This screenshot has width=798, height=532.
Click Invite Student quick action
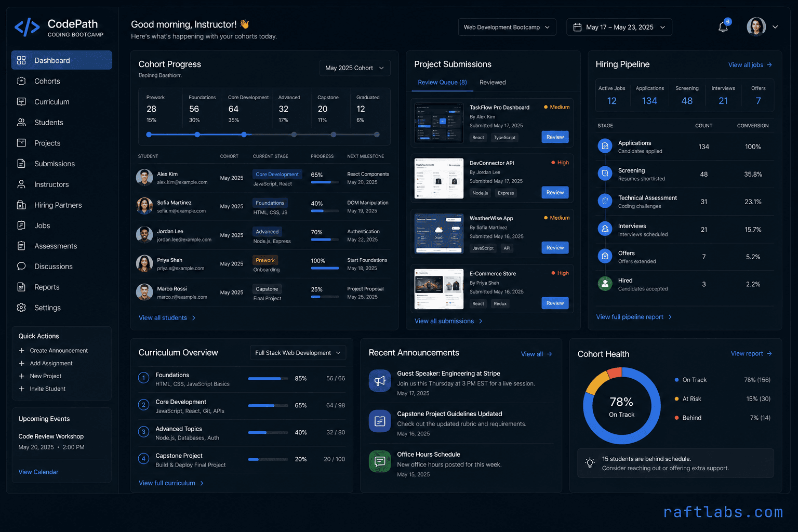(x=42, y=389)
